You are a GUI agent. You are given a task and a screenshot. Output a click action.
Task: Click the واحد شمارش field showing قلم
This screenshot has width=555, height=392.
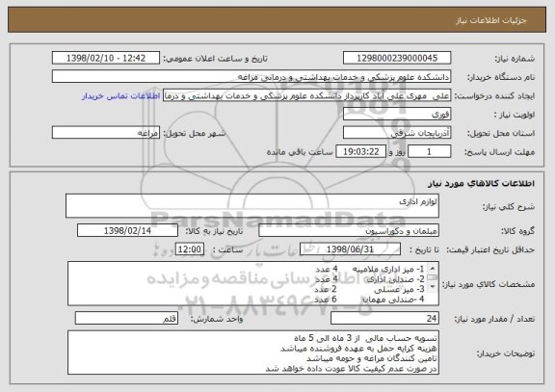pos(126,318)
